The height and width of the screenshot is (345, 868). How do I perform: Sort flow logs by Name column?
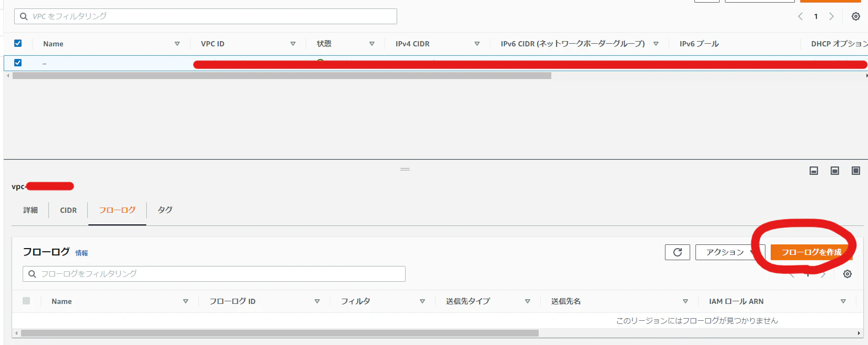tap(186, 301)
